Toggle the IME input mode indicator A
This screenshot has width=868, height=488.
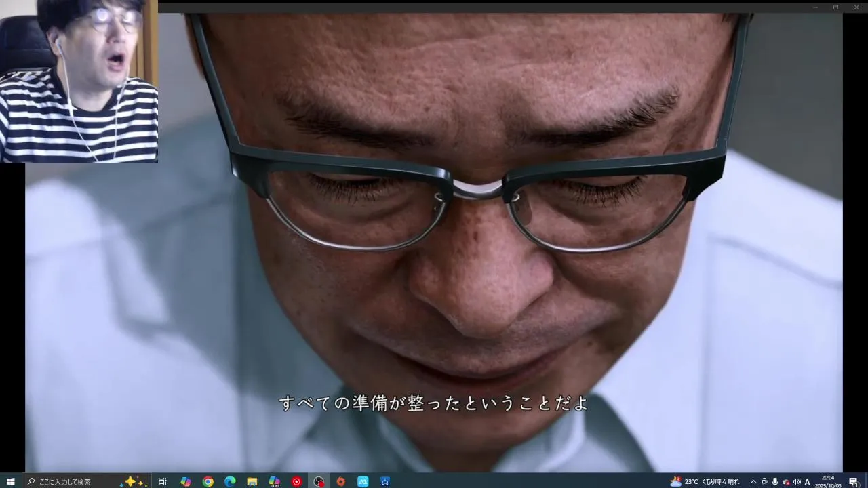[808, 481]
